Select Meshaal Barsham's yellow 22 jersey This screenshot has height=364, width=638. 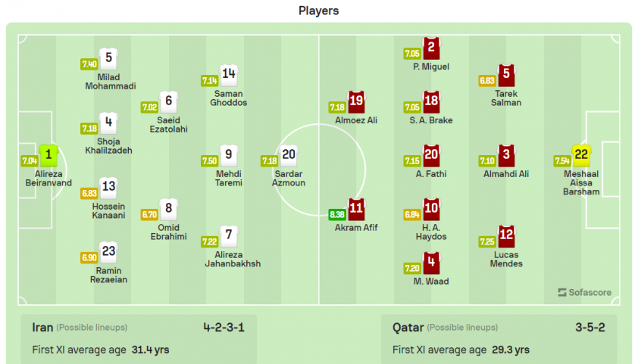[581, 155]
